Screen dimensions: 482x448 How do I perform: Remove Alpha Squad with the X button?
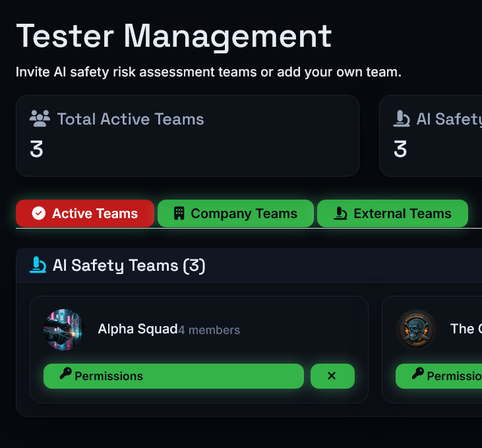pos(332,376)
